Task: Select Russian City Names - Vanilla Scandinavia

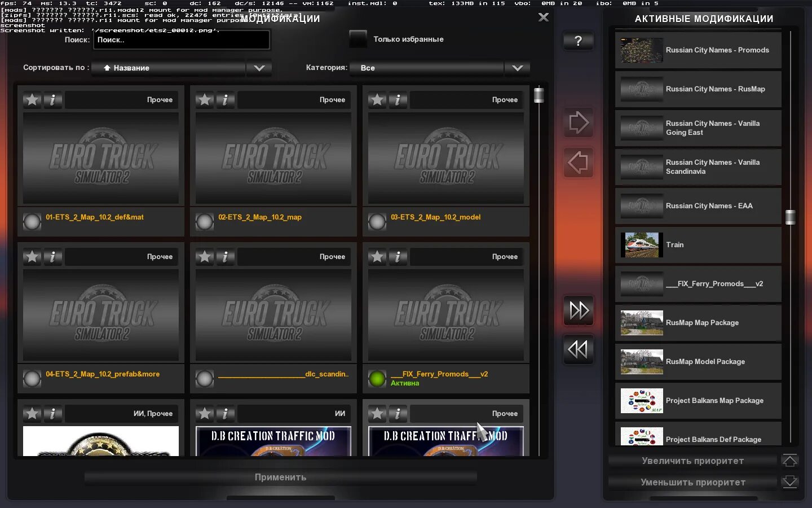Action: pyautogui.click(x=698, y=167)
